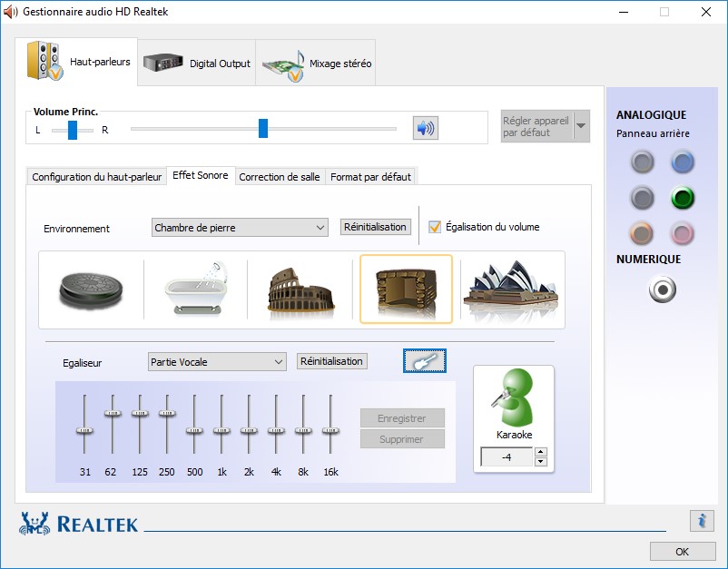Switch to the Digital Output tab
The width and height of the screenshot is (728, 569).
pos(197,64)
